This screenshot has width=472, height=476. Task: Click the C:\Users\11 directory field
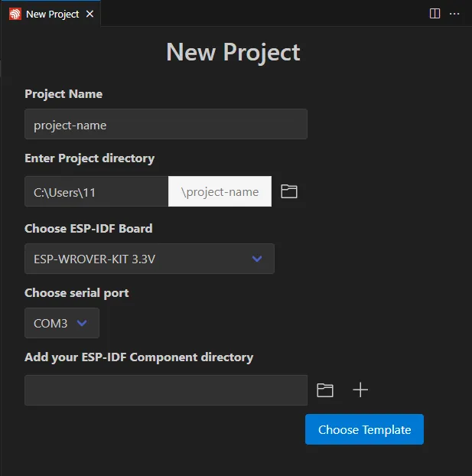pyautogui.click(x=96, y=191)
